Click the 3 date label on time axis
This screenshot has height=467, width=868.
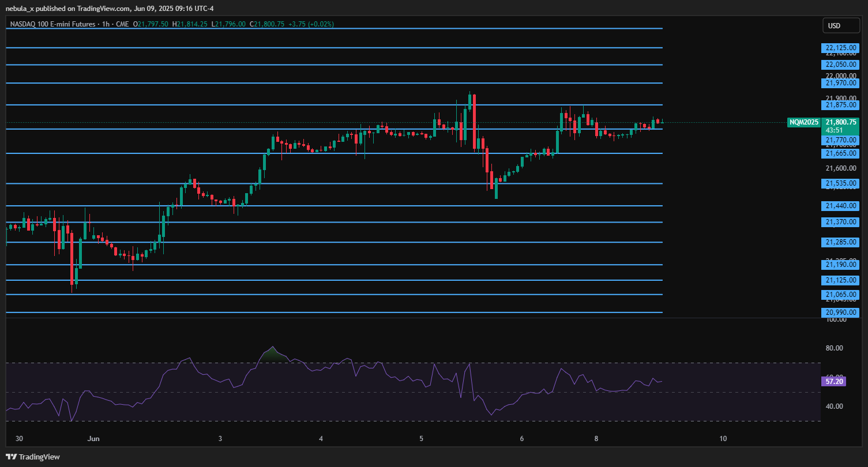[x=220, y=439]
